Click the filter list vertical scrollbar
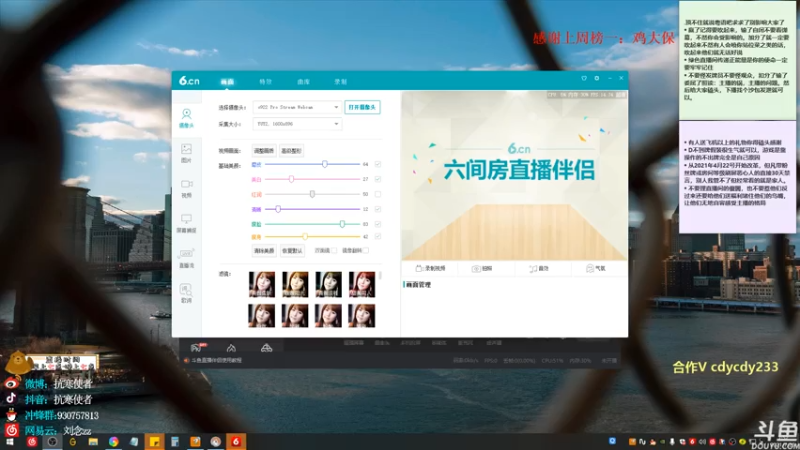This screenshot has height=450, width=800. (381, 276)
